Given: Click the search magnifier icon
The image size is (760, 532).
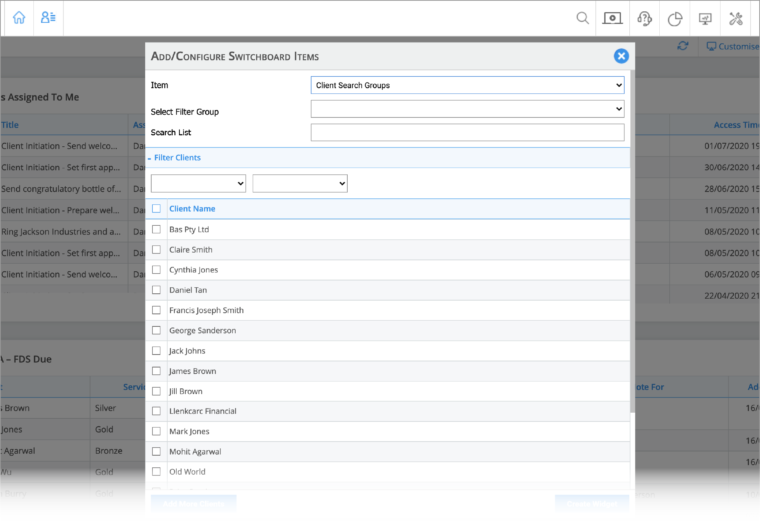Looking at the screenshot, I should (583, 18).
